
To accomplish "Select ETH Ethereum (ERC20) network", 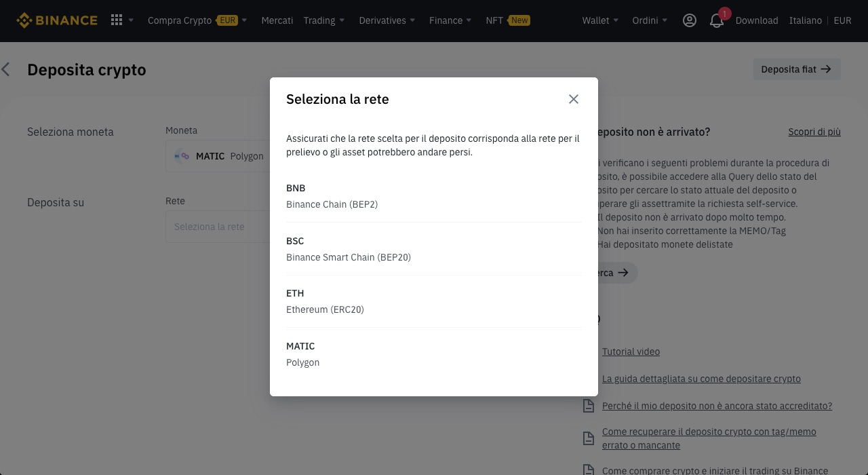I will click(434, 301).
